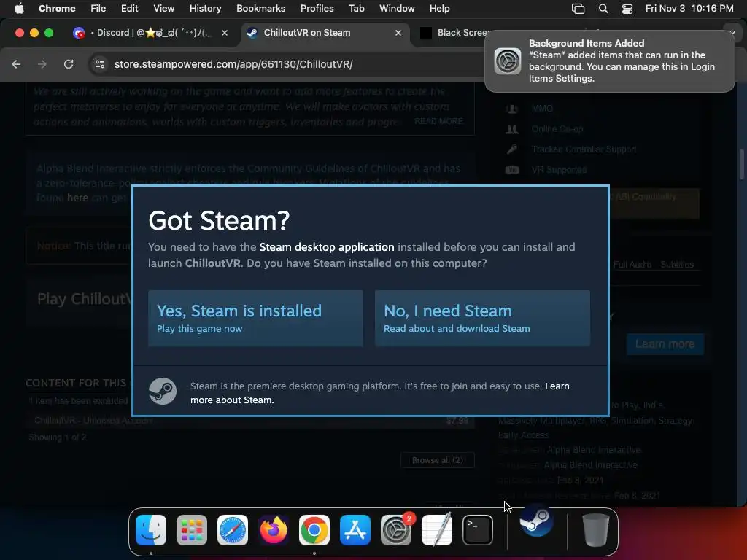Image resolution: width=747 pixels, height=560 pixels.
Task: Click Tracked Controller Support feature
Action: click(584, 149)
